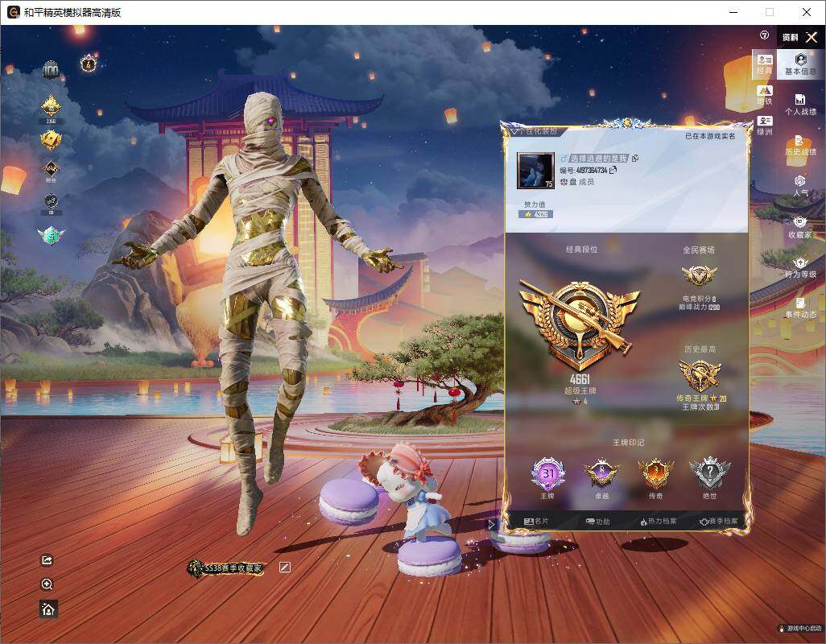Open the help question mark icon
This screenshot has height=644, width=826.
(764, 35)
